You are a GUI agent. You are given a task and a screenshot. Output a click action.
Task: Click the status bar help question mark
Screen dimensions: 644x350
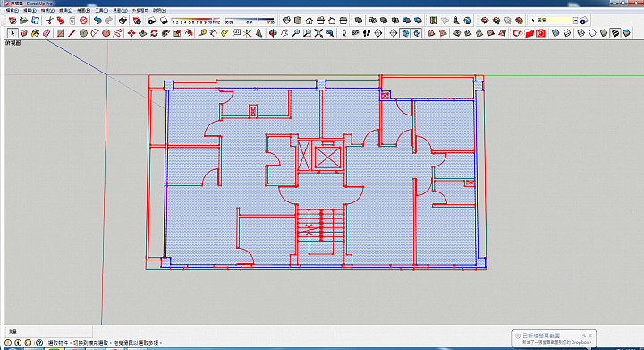(39, 342)
